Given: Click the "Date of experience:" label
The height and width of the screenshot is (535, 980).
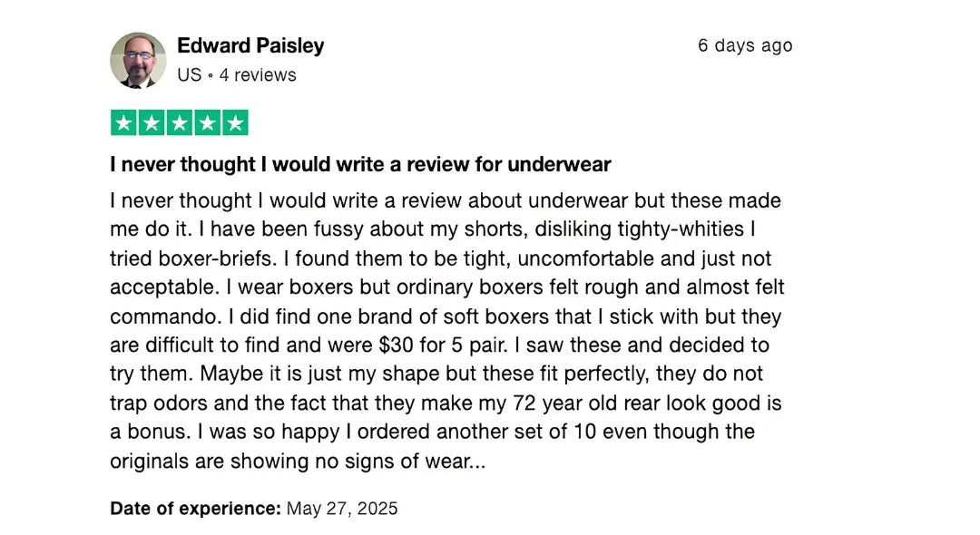Looking at the screenshot, I should [195, 508].
